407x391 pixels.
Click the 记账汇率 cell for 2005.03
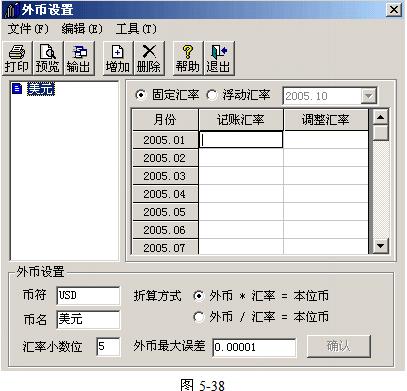(241, 176)
